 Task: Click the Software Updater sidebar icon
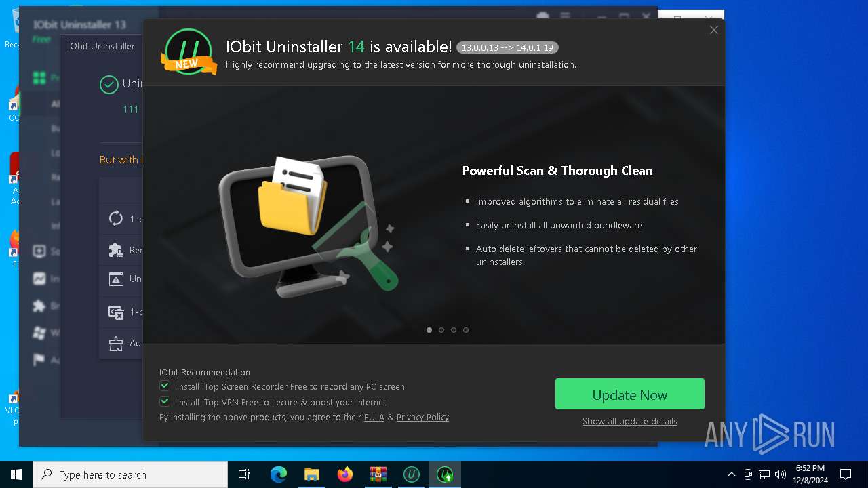click(39, 251)
